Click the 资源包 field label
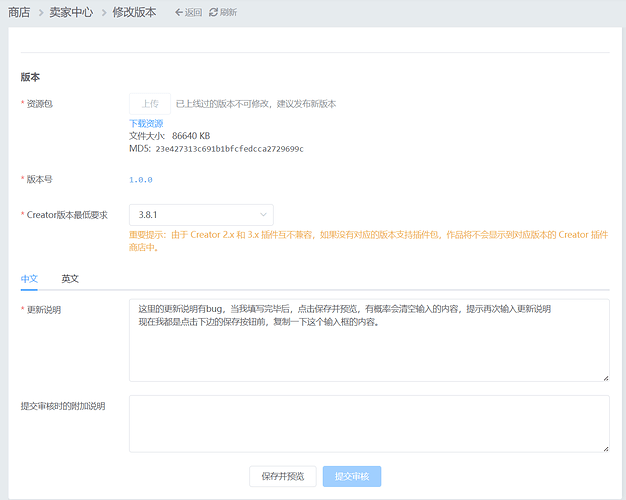The image size is (626, 500). point(40,104)
